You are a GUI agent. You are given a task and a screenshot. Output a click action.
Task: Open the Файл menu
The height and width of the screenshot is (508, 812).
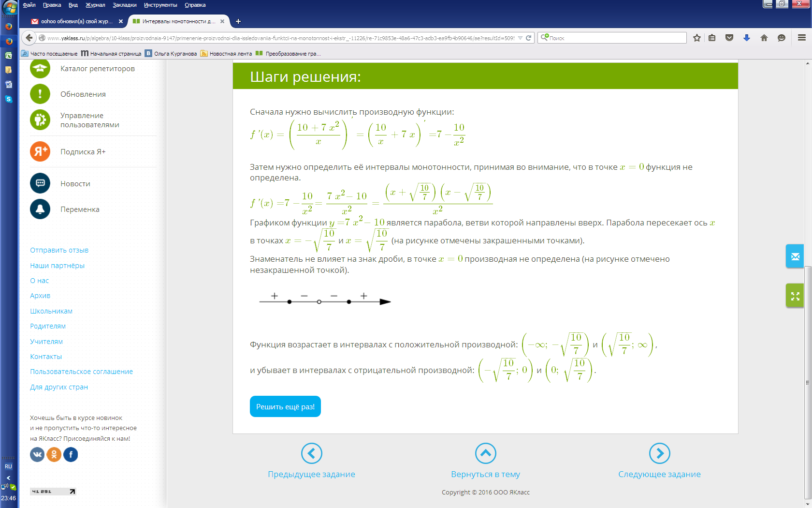(x=29, y=5)
